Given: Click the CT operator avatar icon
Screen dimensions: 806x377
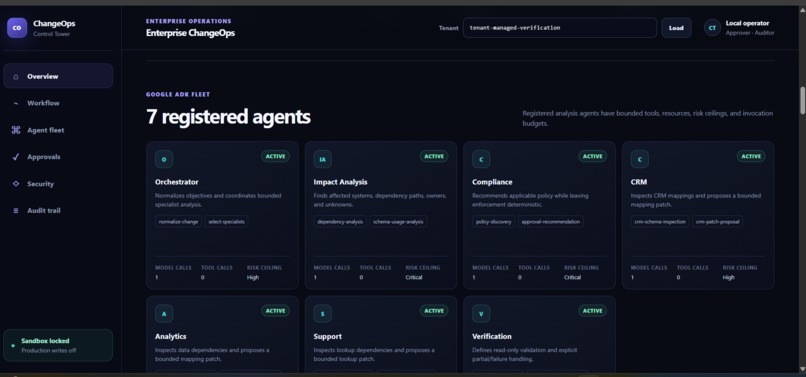Looking at the screenshot, I should [712, 28].
